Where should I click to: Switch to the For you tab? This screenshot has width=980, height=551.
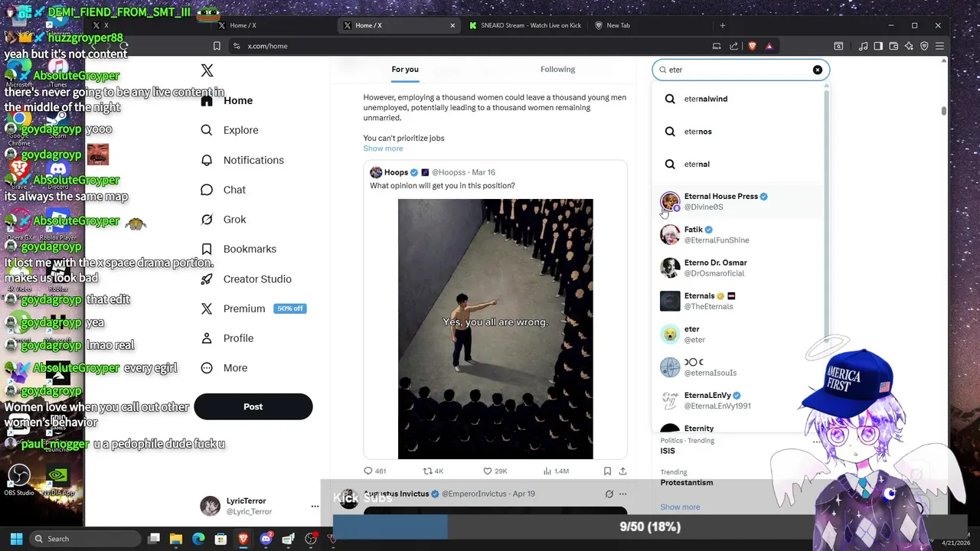[x=405, y=70]
